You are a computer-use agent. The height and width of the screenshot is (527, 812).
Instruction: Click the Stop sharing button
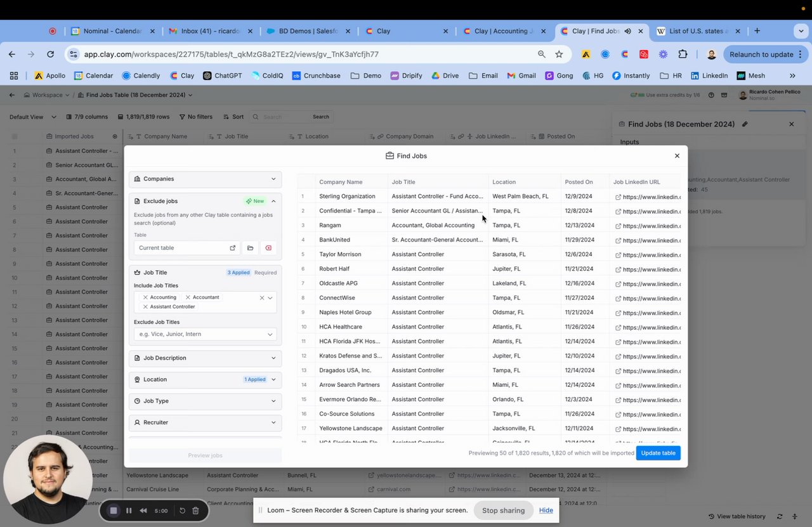[x=503, y=511]
